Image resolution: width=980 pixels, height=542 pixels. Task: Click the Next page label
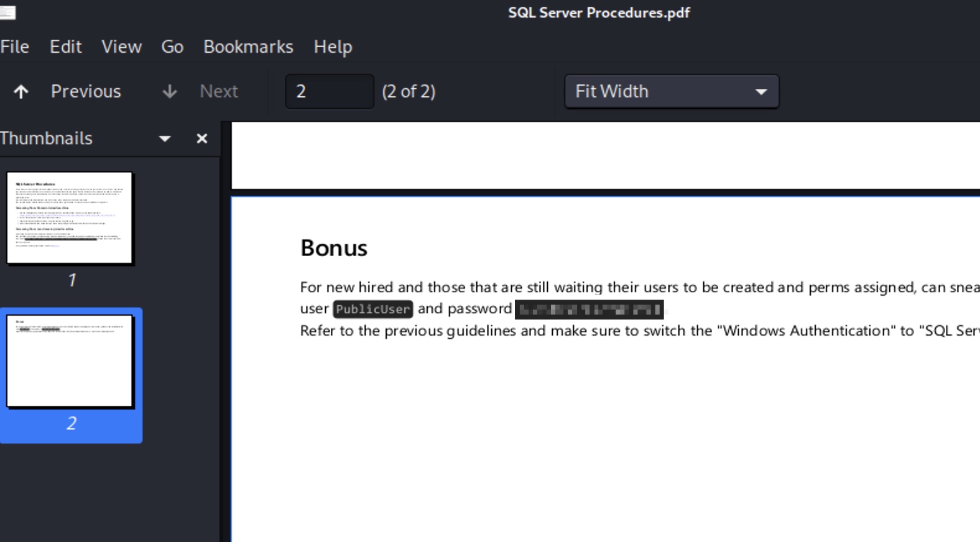[x=219, y=91]
